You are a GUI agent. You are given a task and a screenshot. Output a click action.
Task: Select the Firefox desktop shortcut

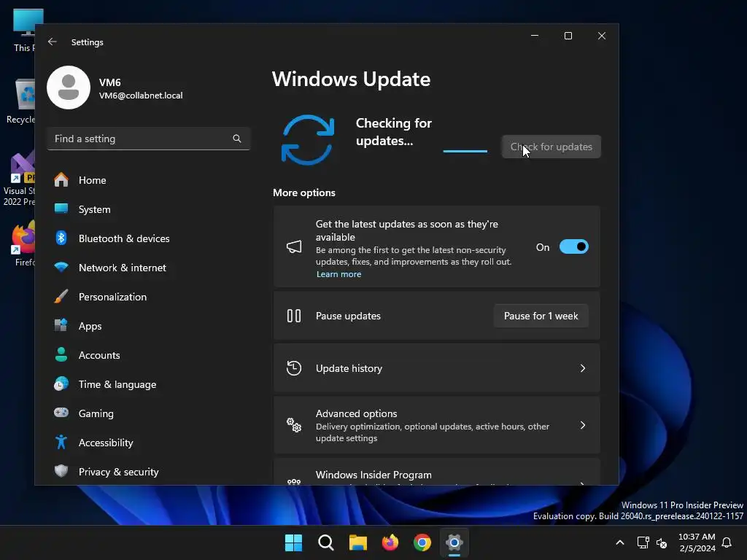(x=23, y=244)
